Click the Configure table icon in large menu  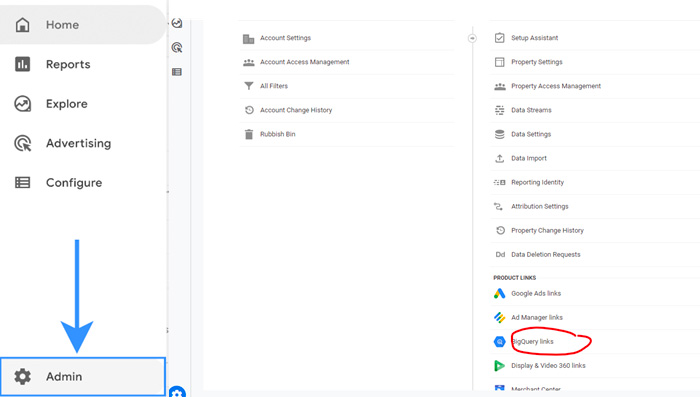(x=22, y=183)
